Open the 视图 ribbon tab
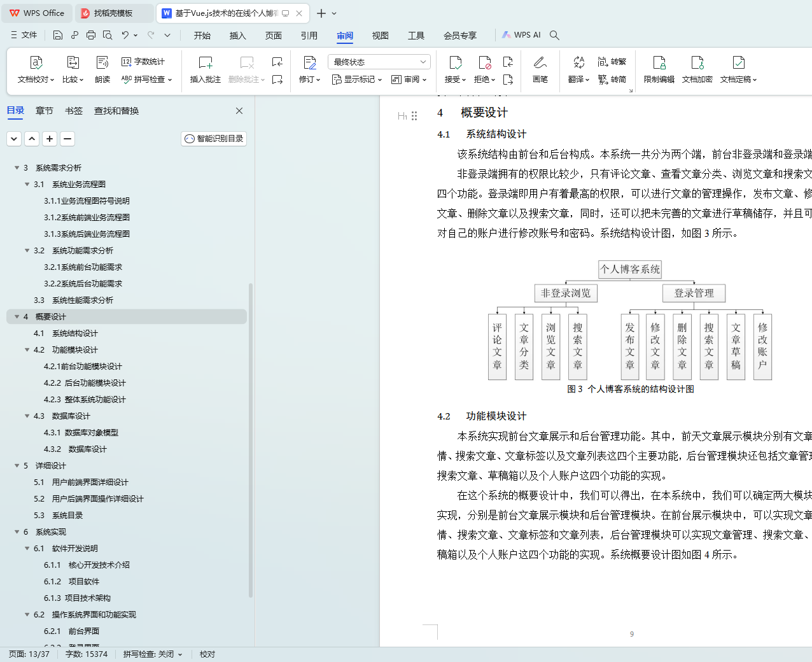 click(381, 36)
